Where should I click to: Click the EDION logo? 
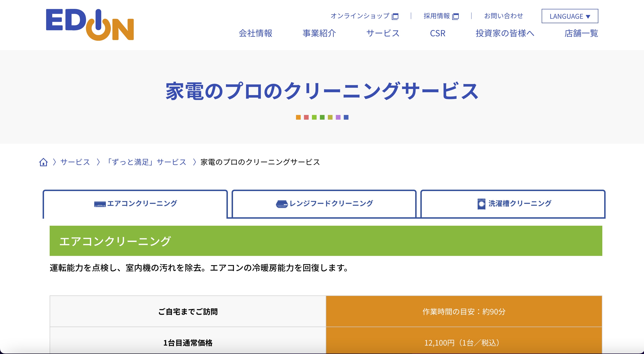point(90,25)
